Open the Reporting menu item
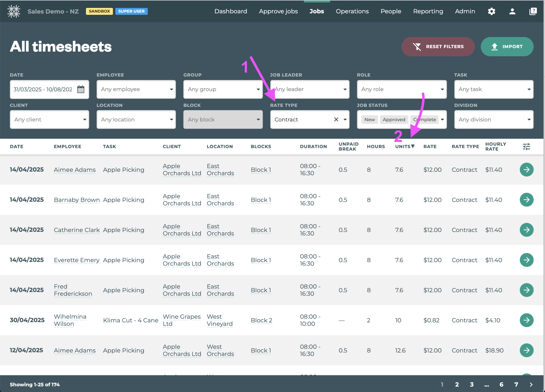The height and width of the screenshot is (392, 545). coord(428,11)
